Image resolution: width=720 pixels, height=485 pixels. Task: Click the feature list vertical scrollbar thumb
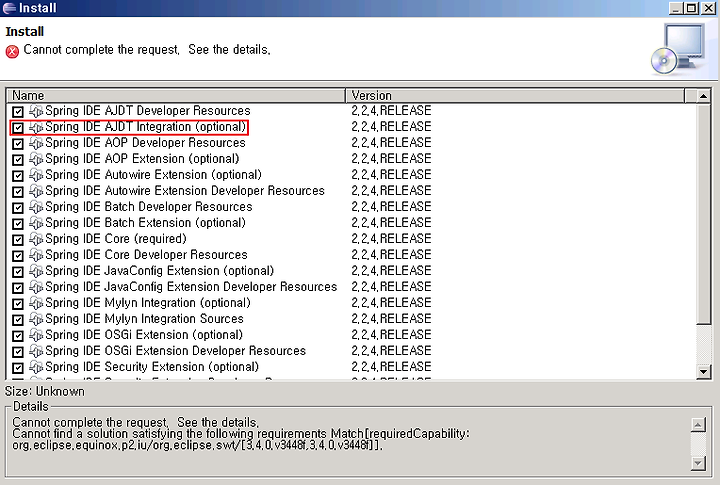(x=703, y=214)
